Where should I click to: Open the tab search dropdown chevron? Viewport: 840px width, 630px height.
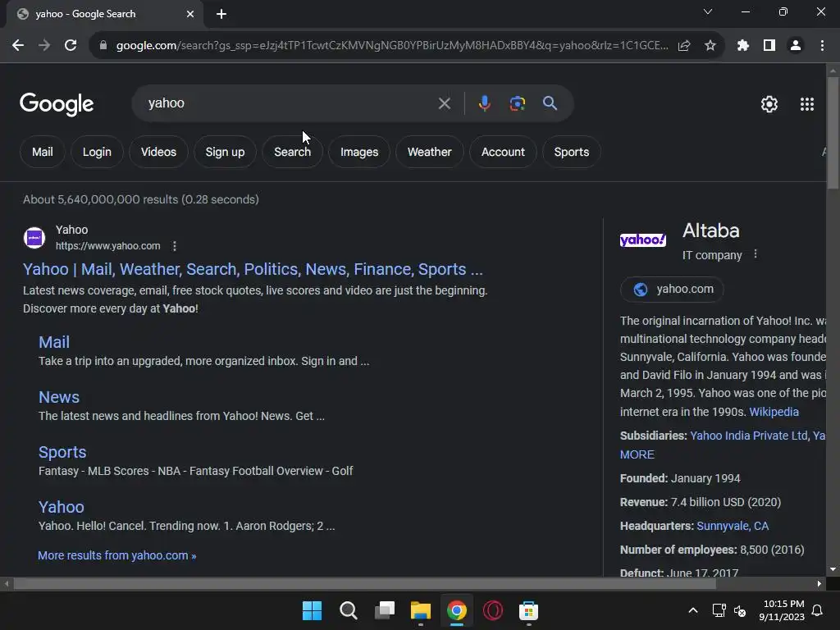coord(708,11)
